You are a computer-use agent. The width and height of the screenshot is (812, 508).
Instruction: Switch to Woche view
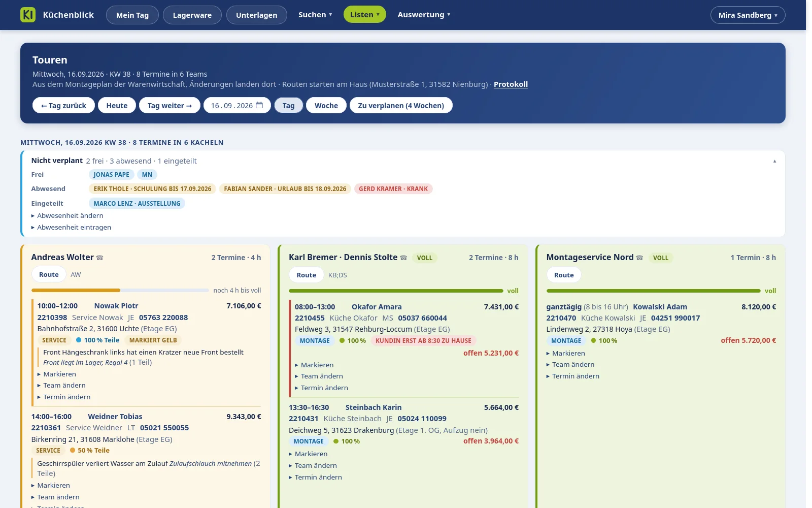[326, 105]
